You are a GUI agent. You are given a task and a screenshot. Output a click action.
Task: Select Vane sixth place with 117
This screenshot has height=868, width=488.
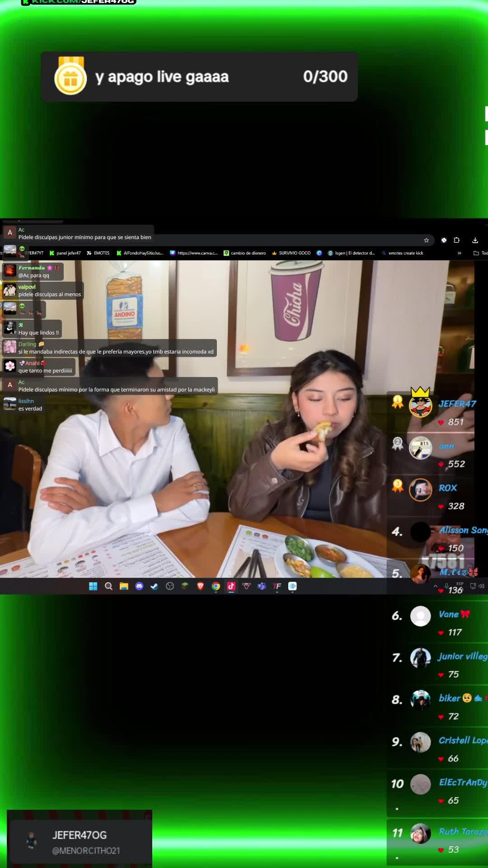pos(438,623)
